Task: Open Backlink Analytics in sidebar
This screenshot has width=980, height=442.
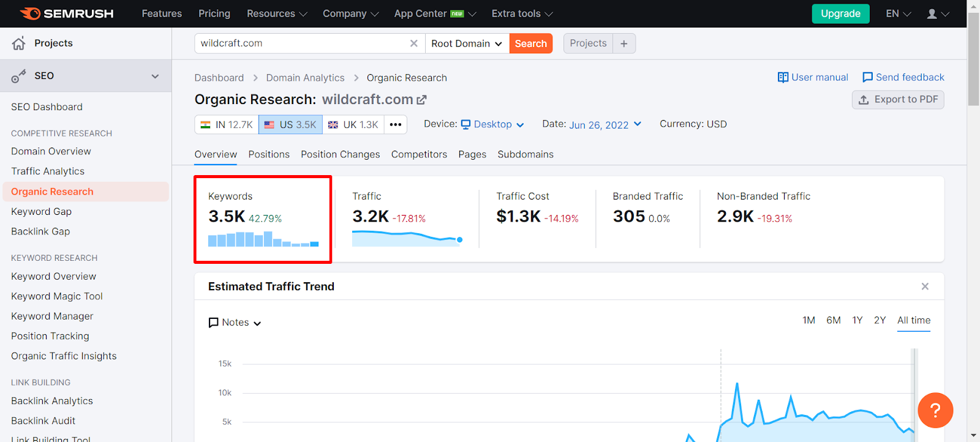Action: pyautogui.click(x=52, y=401)
